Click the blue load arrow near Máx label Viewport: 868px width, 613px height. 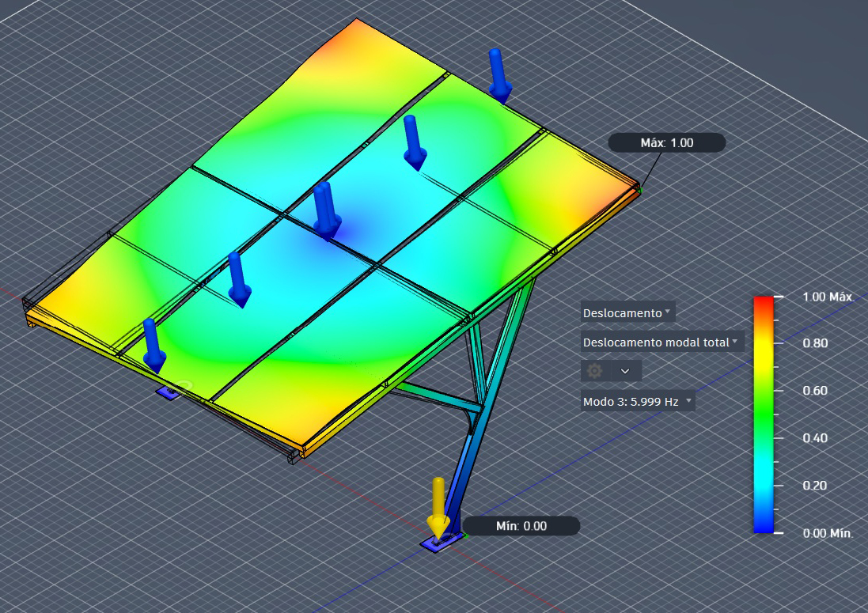click(x=499, y=75)
